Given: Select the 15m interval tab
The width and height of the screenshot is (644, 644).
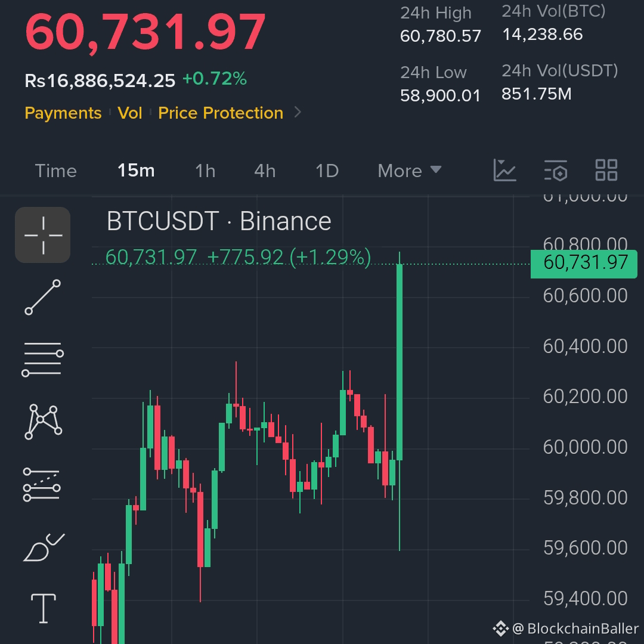Looking at the screenshot, I should (136, 171).
